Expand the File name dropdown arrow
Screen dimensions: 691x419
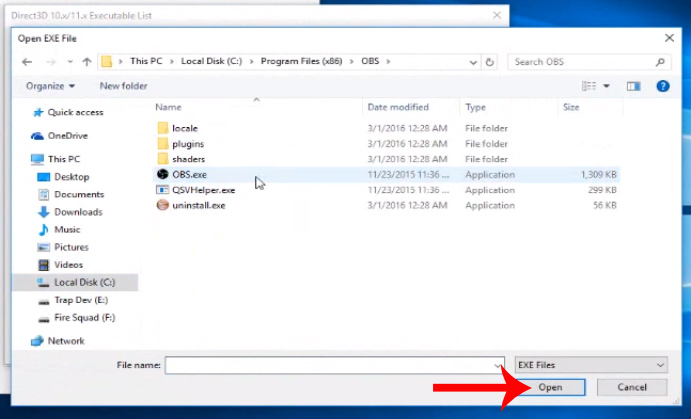[498, 366]
